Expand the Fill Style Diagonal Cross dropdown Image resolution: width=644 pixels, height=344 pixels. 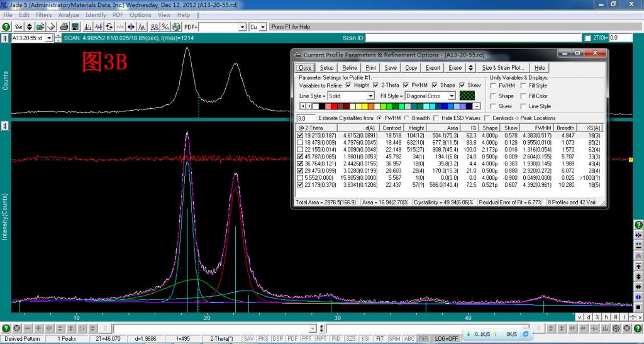(452, 96)
